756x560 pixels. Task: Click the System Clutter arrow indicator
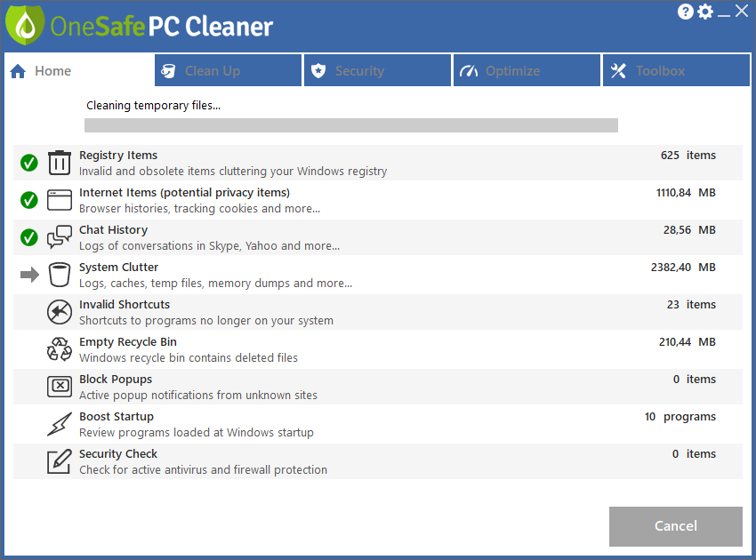[29, 275]
